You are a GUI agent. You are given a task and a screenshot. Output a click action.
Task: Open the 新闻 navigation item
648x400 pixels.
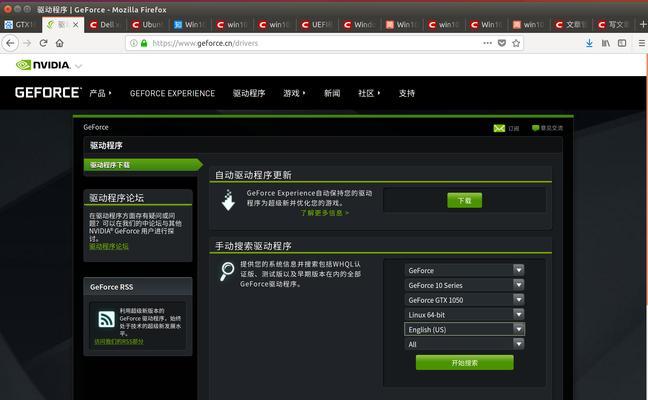pyautogui.click(x=332, y=93)
